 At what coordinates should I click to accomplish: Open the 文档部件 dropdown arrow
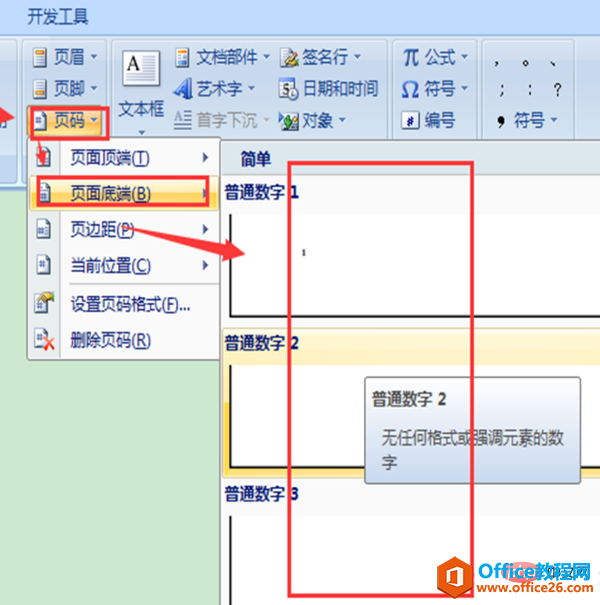(x=266, y=57)
